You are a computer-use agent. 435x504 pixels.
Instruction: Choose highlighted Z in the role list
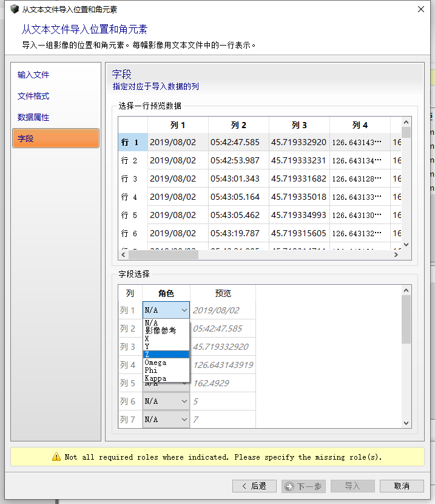[166, 355]
